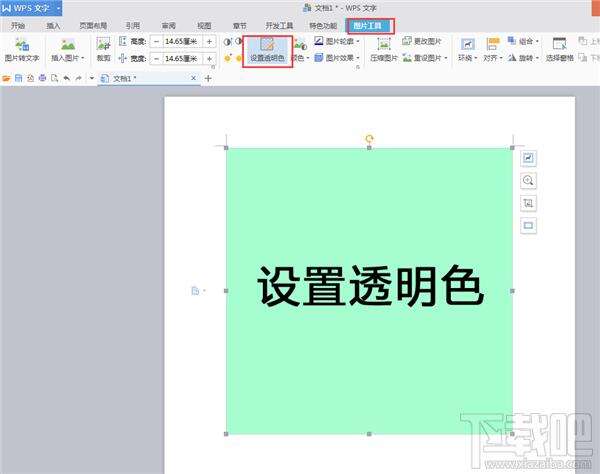Switch to the 开始 tab
The width and height of the screenshot is (600, 474).
coord(18,26)
